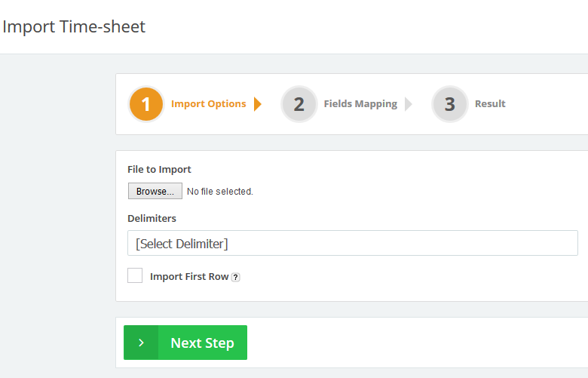The height and width of the screenshot is (378, 588).
Task: Click the Import First Row label text
Action: (188, 277)
